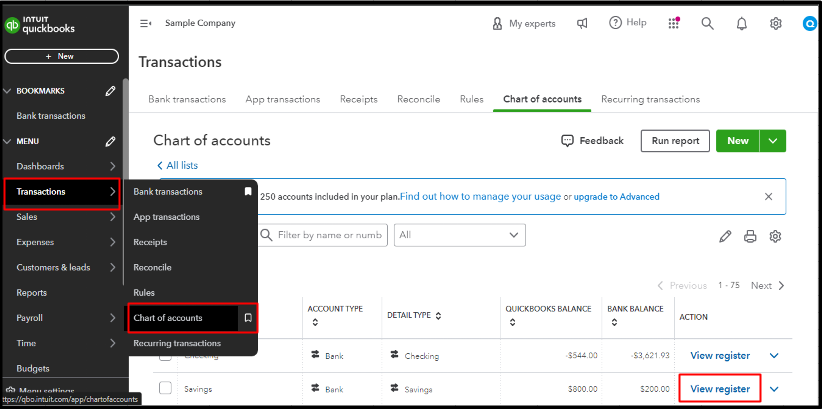Open Checking row action dropdown arrow
This screenshot has height=409, width=822.
(774, 356)
